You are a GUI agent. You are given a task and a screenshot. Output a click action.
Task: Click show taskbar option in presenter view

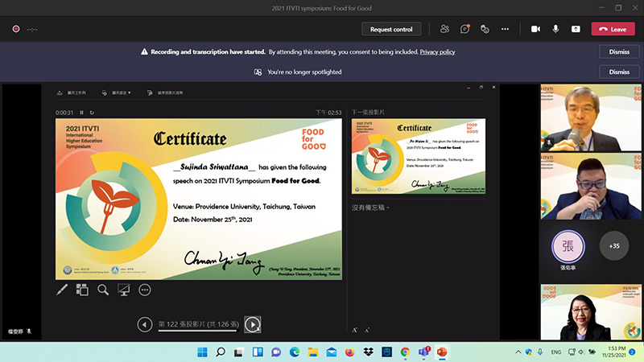(x=72, y=93)
